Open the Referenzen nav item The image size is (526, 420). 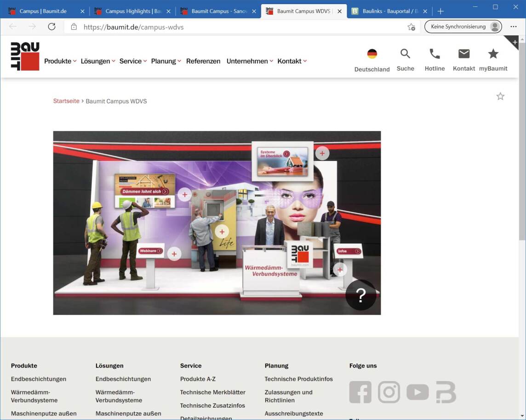pos(203,61)
